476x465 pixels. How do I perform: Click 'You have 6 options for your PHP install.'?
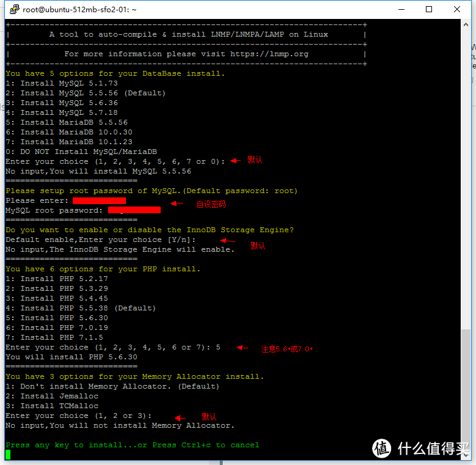pyautogui.click(x=103, y=269)
